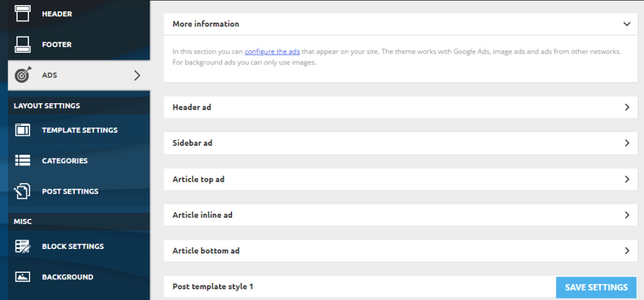Click the 'More information' title
Screen dimensions: 644x300
coord(206,24)
